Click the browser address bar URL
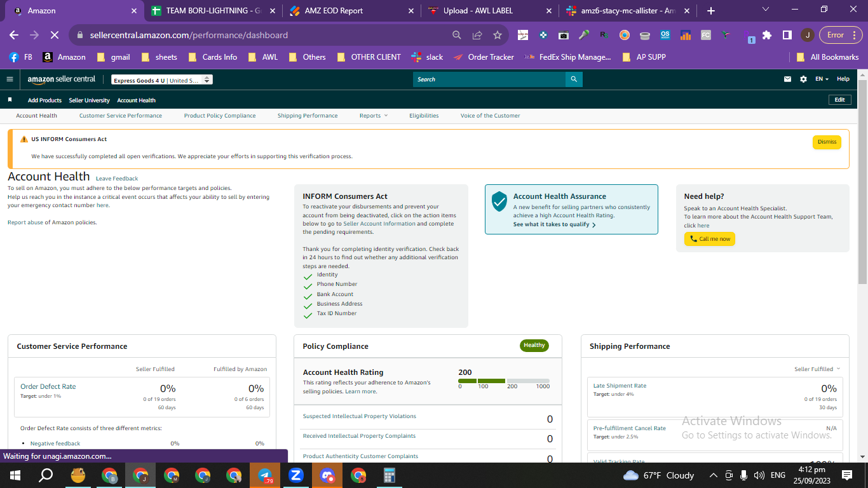Image resolution: width=868 pixels, height=488 pixels. click(189, 35)
